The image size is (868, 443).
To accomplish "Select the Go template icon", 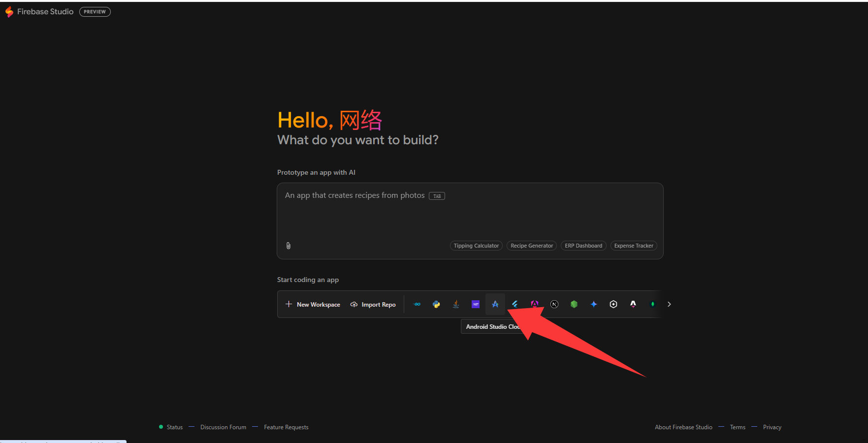I will point(417,304).
